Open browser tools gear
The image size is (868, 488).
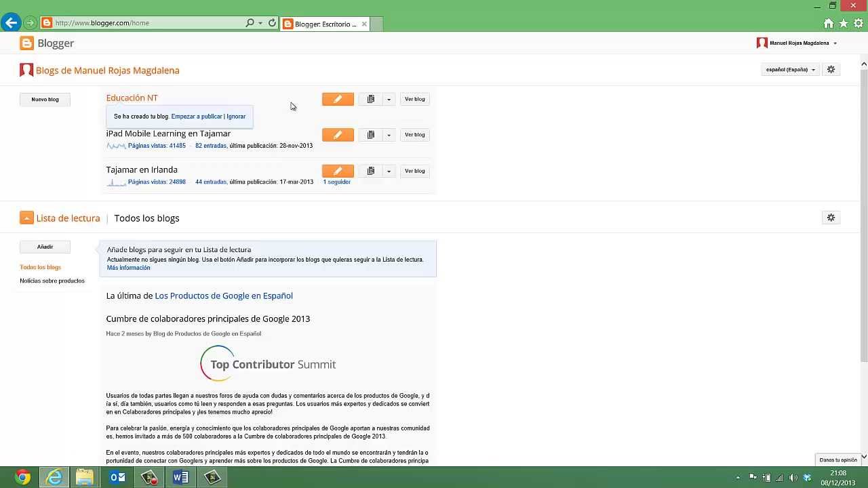click(x=859, y=24)
